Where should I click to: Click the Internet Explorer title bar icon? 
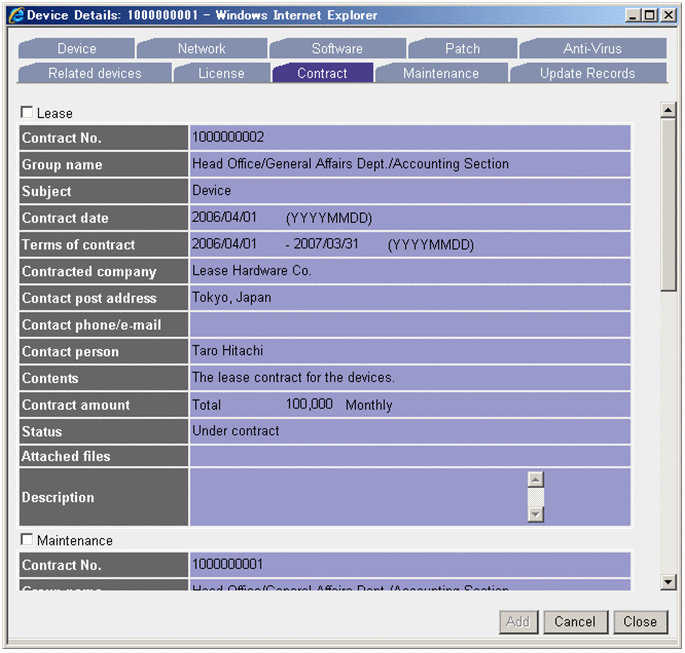coord(16,15)
